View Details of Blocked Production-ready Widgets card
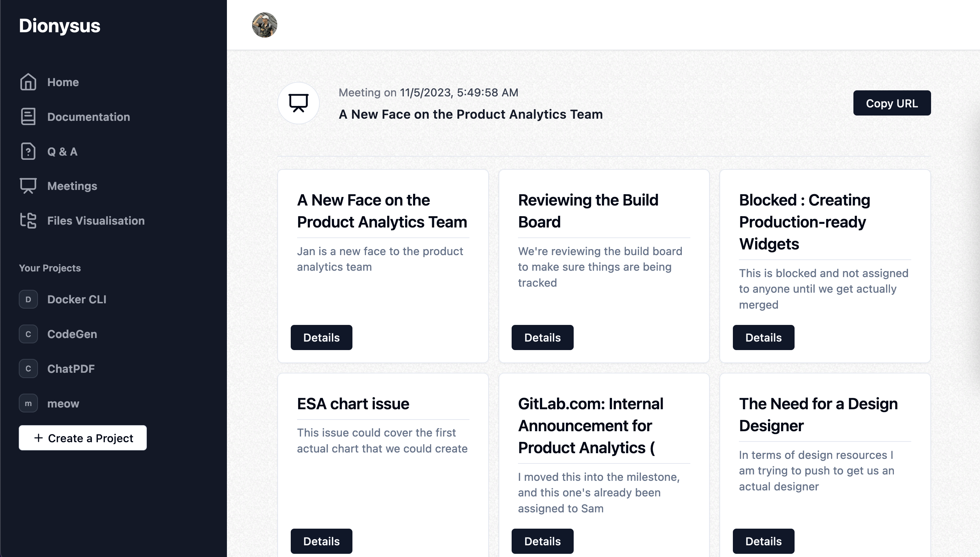Image resolution: width=980 pixels, height=557 pixels. tap(763, 337)
